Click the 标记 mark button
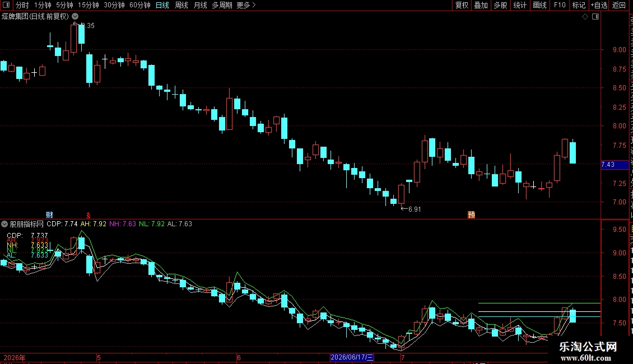Screen dimensions: 633x364 [579, 5]
